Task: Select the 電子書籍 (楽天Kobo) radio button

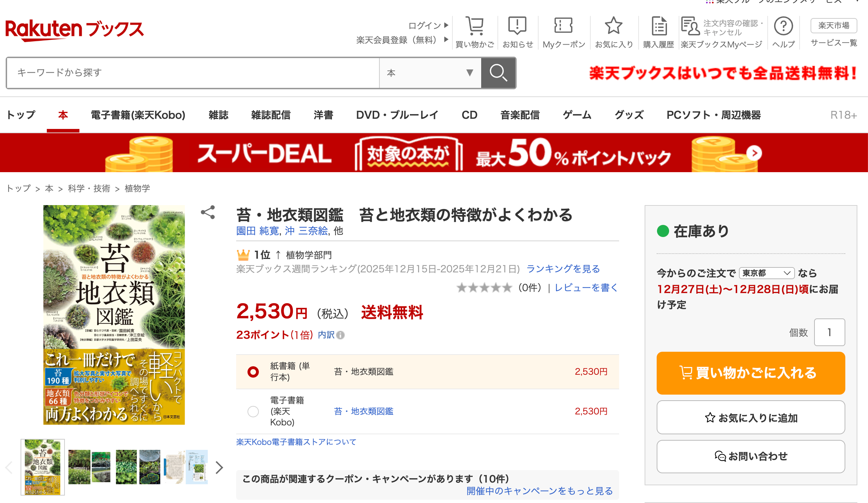Action: tap(253, 412)
